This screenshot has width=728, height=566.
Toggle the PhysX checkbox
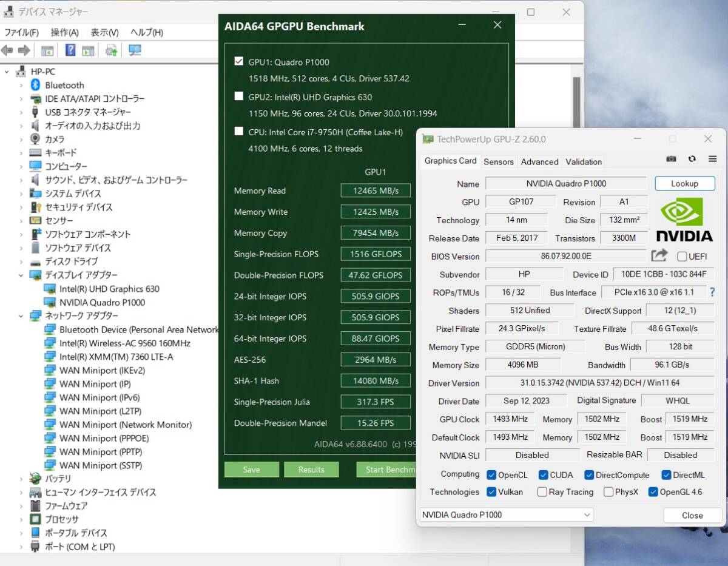coord(608,492)
